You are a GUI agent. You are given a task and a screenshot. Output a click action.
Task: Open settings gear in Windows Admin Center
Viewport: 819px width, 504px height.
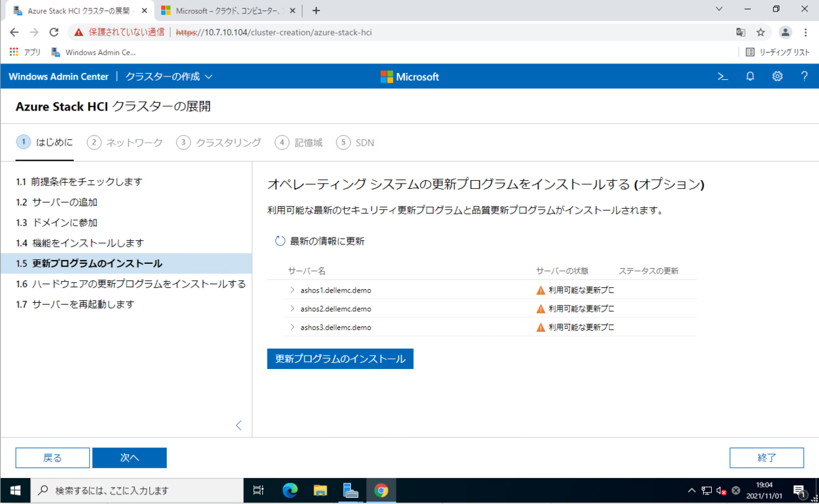[777, 76]
